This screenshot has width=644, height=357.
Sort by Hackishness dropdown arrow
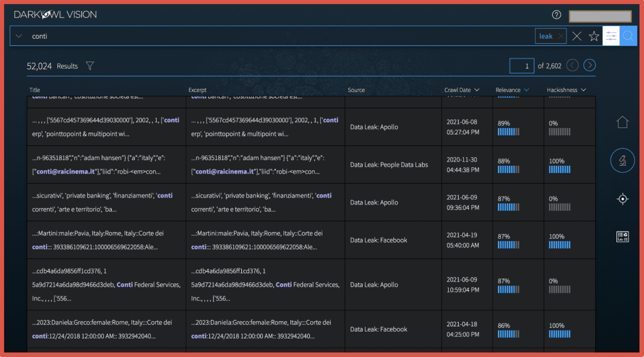(x=583, y=90)
